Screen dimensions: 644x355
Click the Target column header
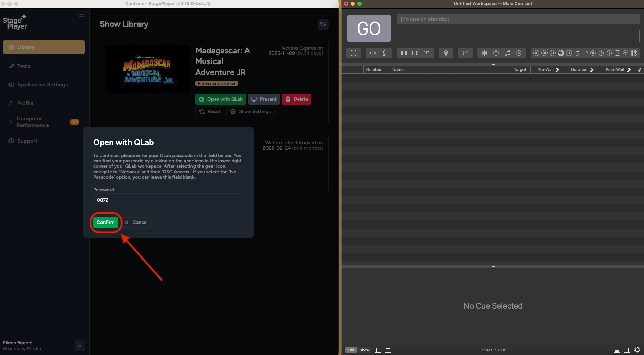pos(520,70)
